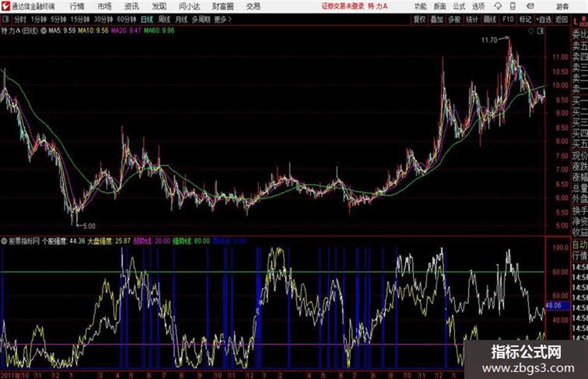Click the 标记 toolbar button
The image size is (588, 379).
(525, 19)
